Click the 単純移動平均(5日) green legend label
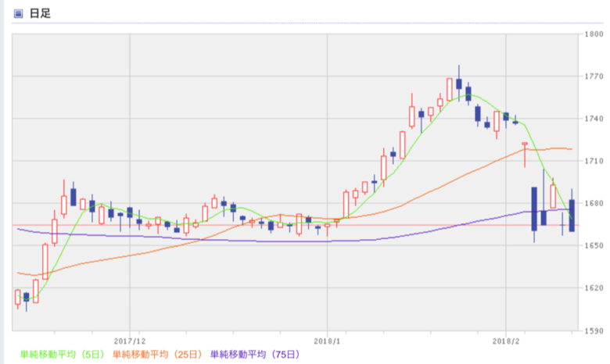The image size is (610, 364). point(63,355)
